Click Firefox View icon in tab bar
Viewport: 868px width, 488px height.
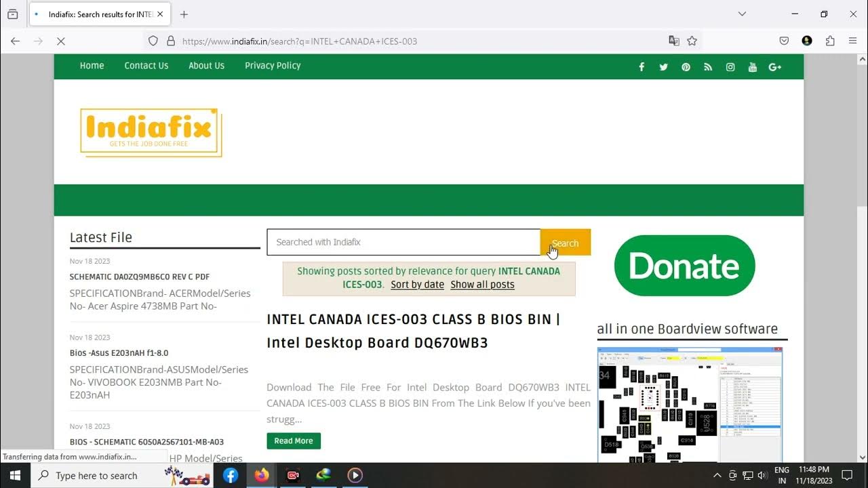tap(12, 14)
